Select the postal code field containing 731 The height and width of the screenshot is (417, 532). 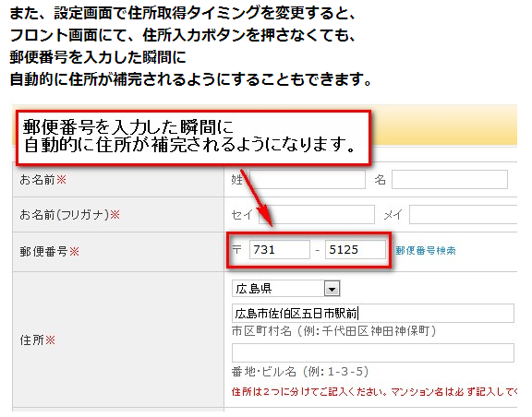pyautogui.click(x=280, y=250)
